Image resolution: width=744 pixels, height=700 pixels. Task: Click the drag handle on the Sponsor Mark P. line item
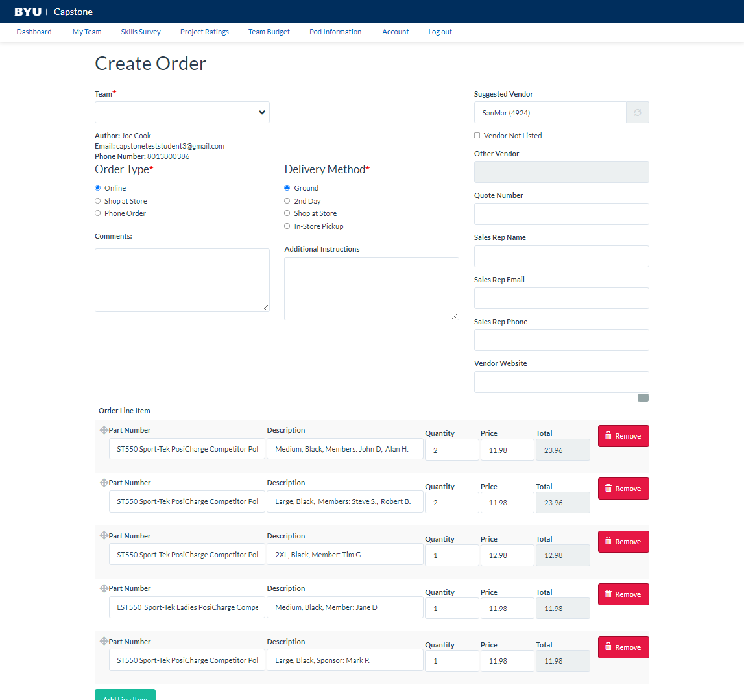[103, 642]
